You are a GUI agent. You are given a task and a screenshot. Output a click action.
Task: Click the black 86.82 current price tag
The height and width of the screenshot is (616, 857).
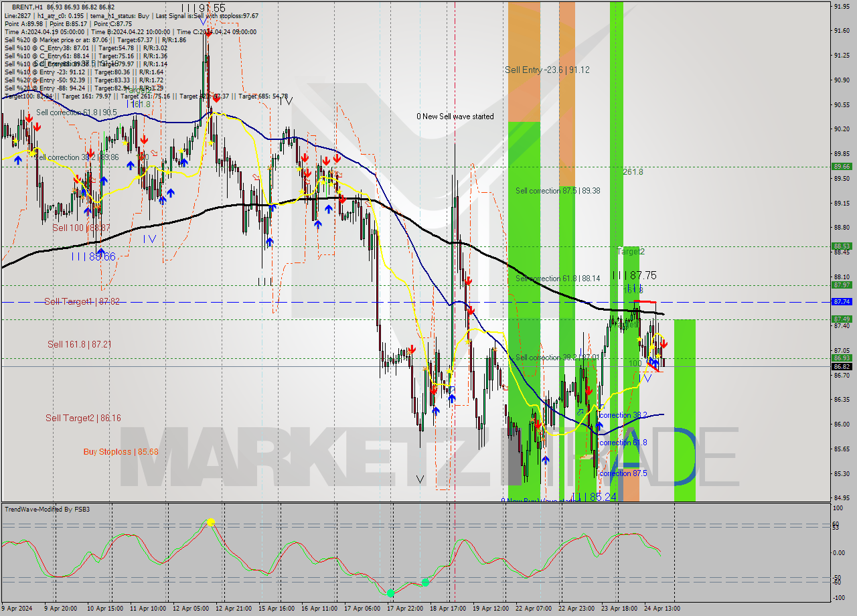tap(842, 366)
